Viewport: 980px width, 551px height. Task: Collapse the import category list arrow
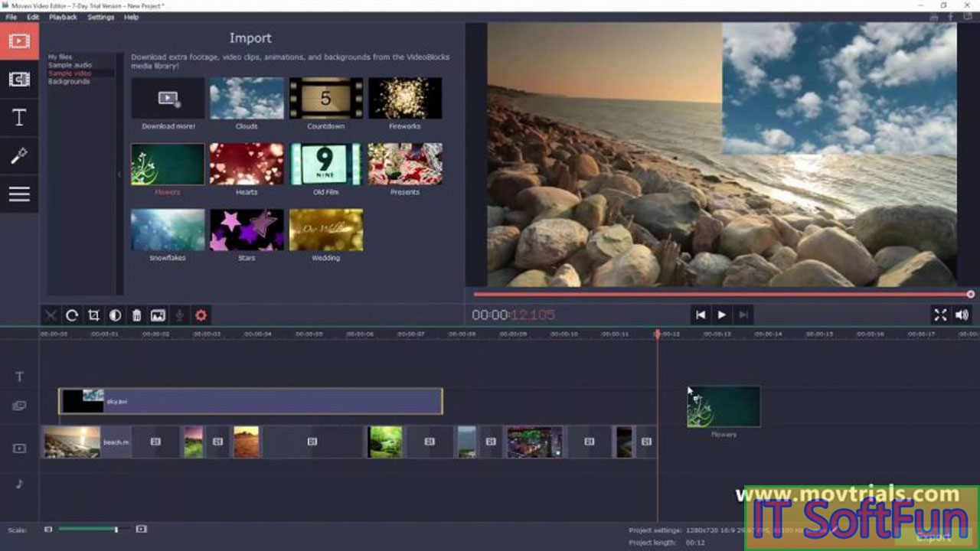(x=119, y=174)
